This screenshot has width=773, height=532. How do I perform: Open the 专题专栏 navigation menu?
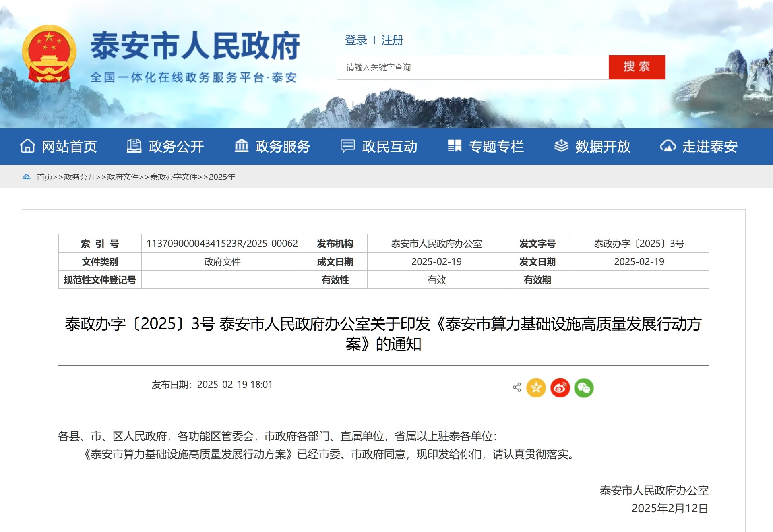point(496,147)
